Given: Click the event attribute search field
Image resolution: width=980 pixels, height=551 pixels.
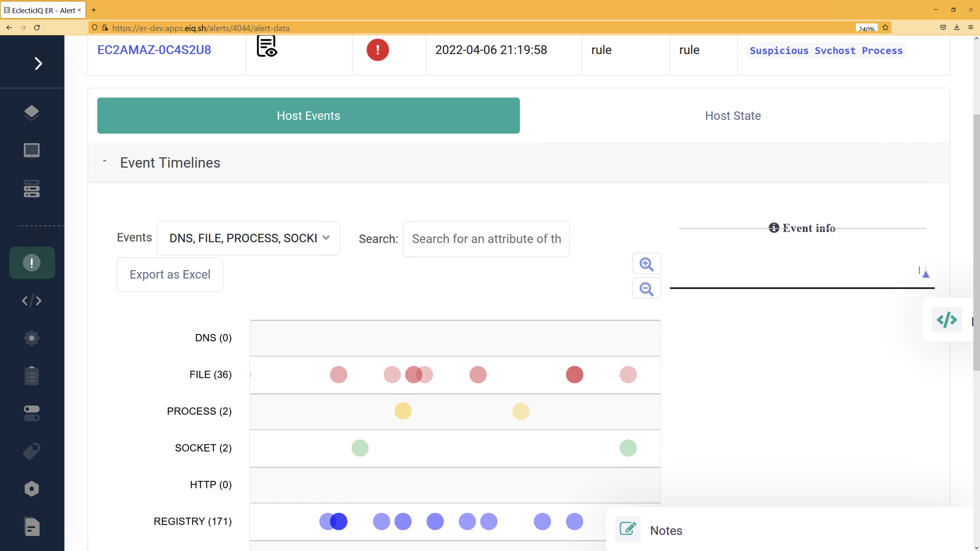Looking at the screenshot, I should point(486,239).
